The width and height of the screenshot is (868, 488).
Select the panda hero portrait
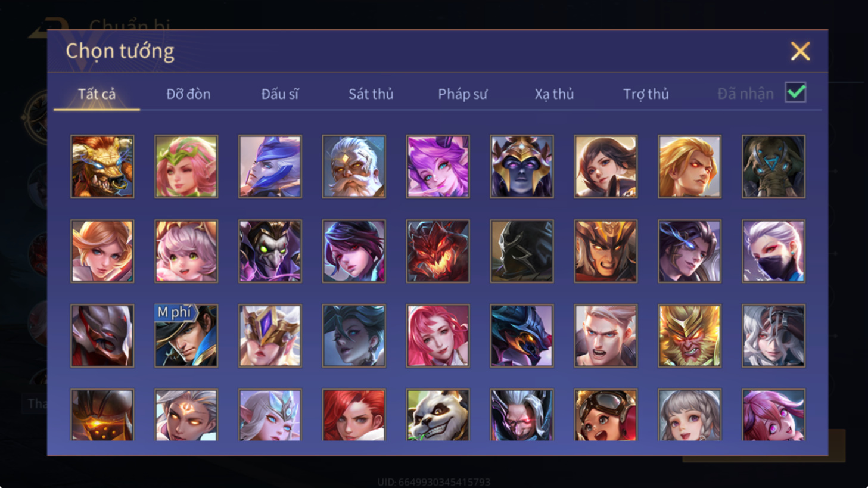(x=438, y=415)
